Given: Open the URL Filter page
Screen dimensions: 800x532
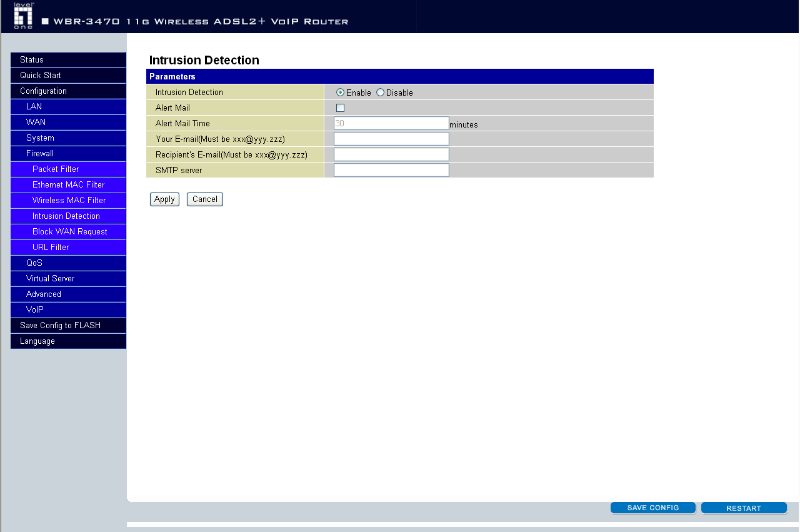Looking at the screenshot, I should (68, 248).
